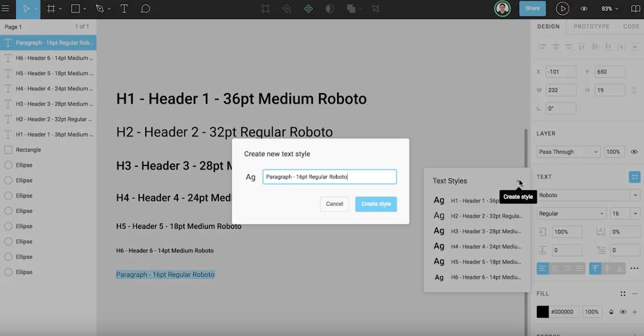Click the Create style button
Viewport: 644px width, 336px height.
376,204
